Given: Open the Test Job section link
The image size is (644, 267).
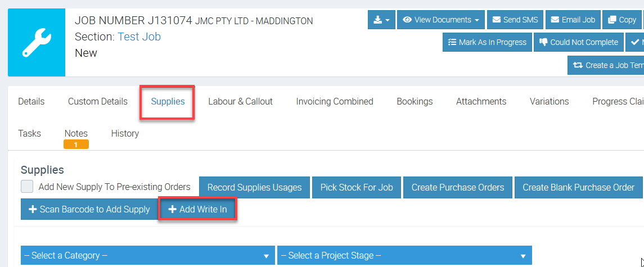Looking at the screenshot, I should [x=139, y=37].
